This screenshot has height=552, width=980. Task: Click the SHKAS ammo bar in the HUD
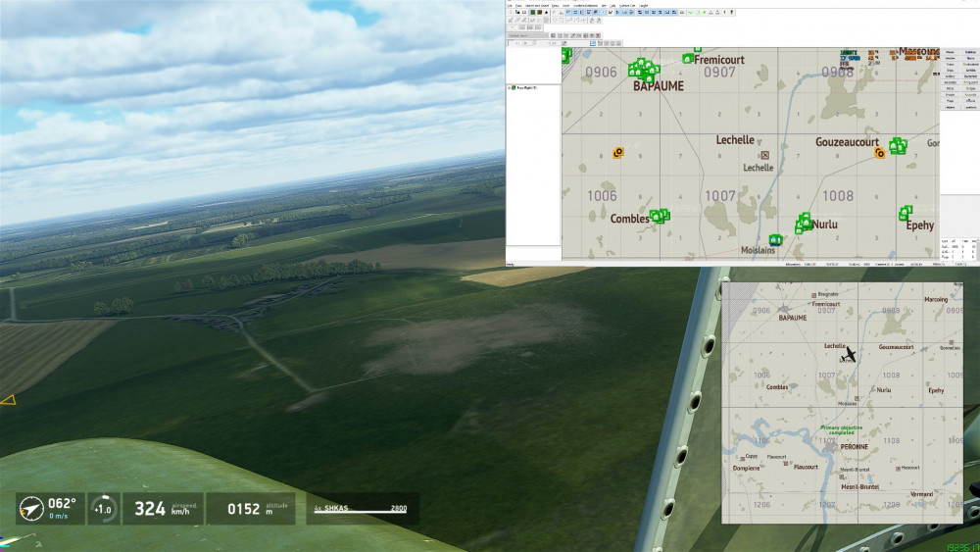361,509
